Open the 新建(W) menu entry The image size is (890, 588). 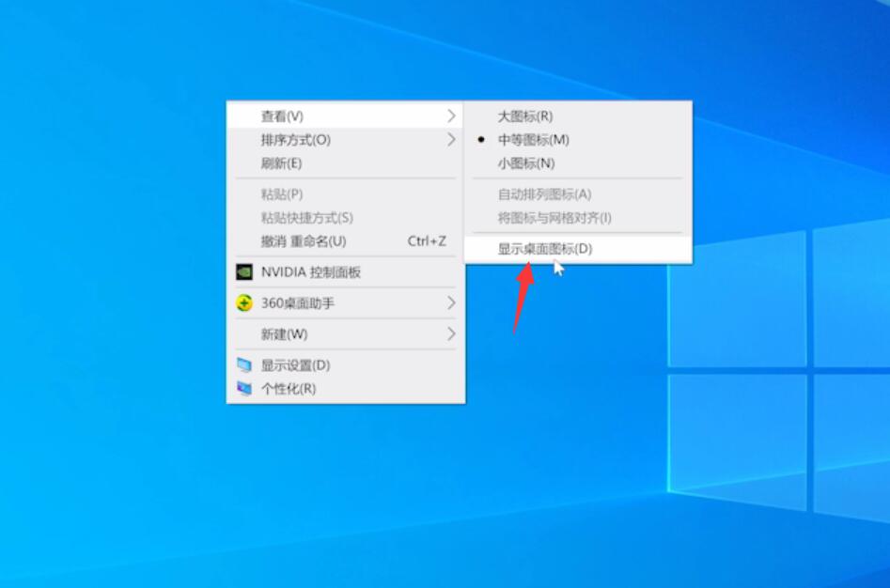(x=346, y=334)
